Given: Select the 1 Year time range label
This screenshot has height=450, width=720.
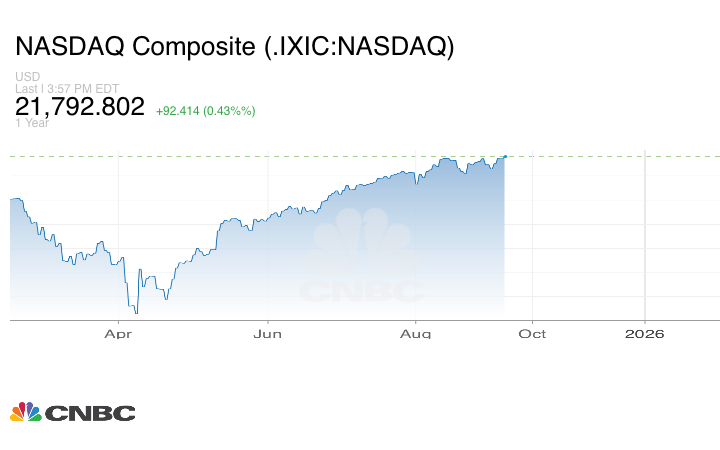Looking at the screenshot, I should [31, 123].
